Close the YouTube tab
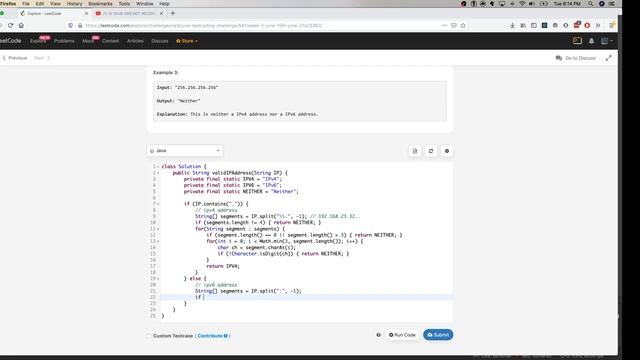 tap(161, 13)
